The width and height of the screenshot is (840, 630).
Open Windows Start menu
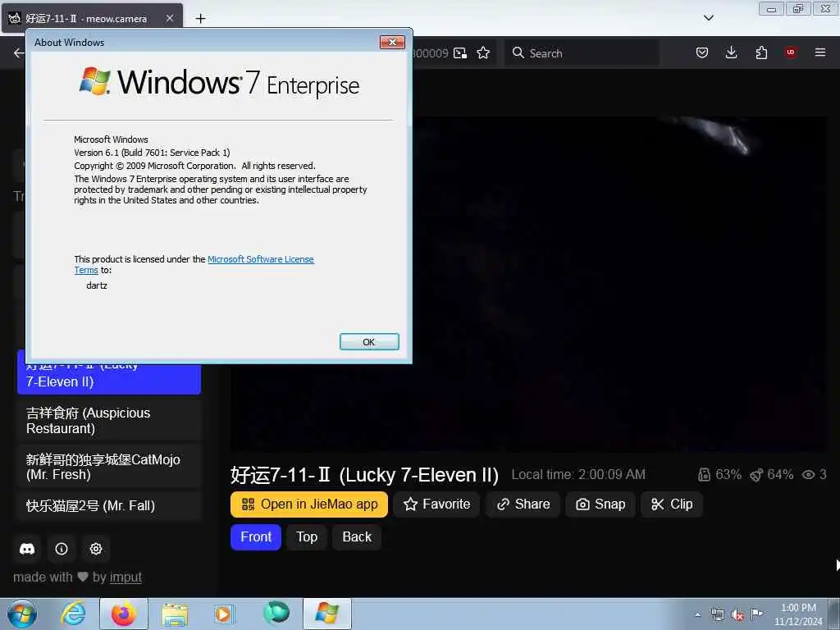point(22,614)
